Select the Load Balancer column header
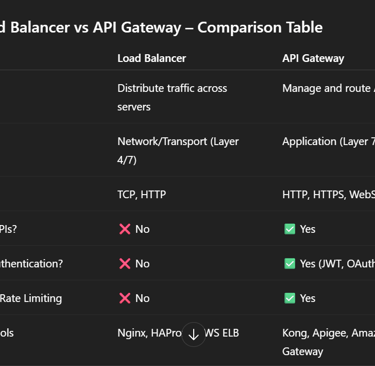 (152, 58)
